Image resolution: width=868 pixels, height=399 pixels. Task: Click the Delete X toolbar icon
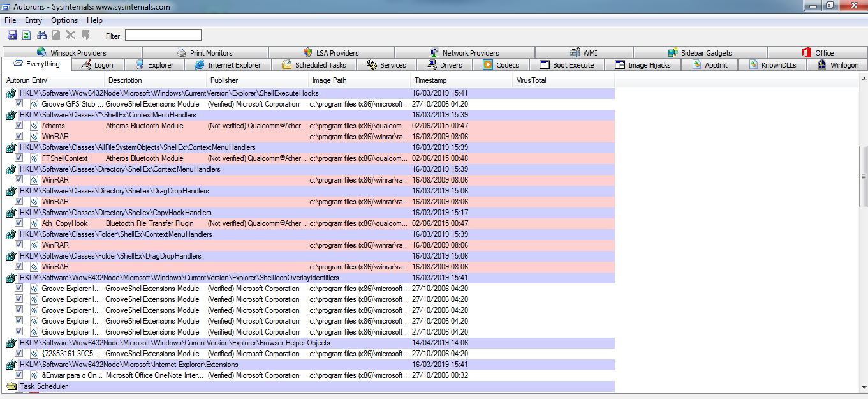pos(71,35)
